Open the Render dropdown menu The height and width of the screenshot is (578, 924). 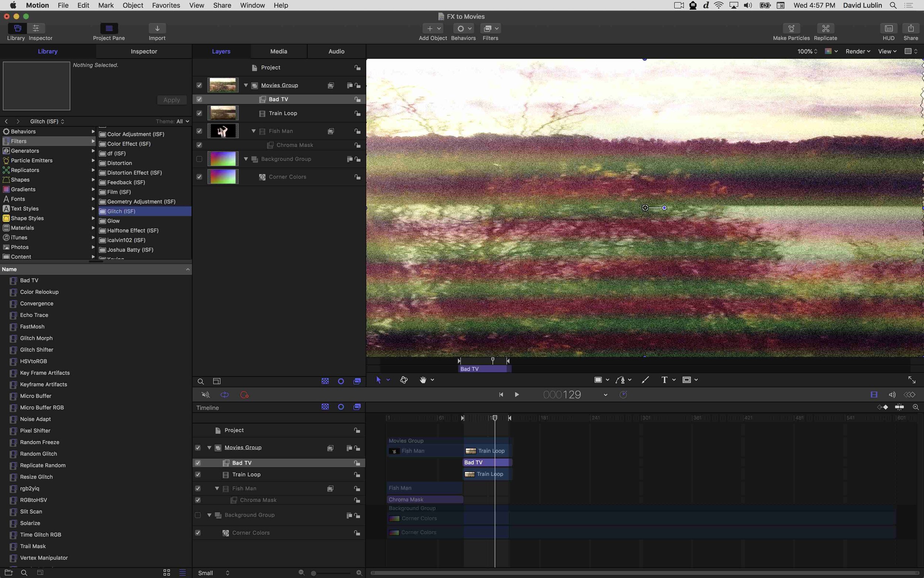(857, 51)
